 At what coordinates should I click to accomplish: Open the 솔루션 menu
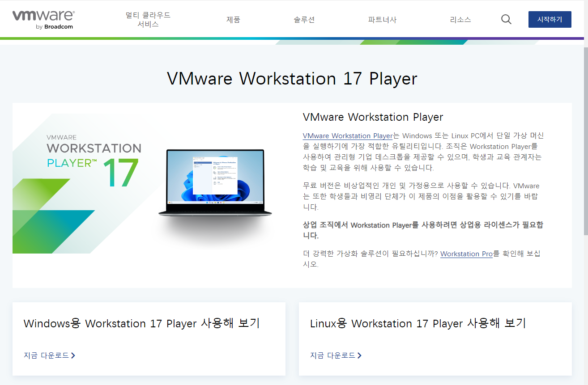click(x=304, y=20)
